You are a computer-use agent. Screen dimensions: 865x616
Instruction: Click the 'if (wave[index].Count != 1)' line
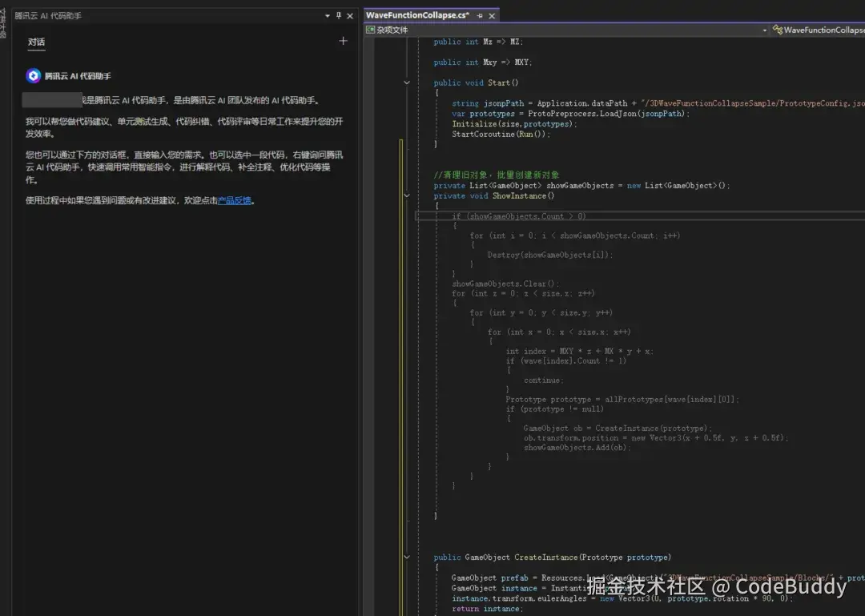(x=566, y=361)
